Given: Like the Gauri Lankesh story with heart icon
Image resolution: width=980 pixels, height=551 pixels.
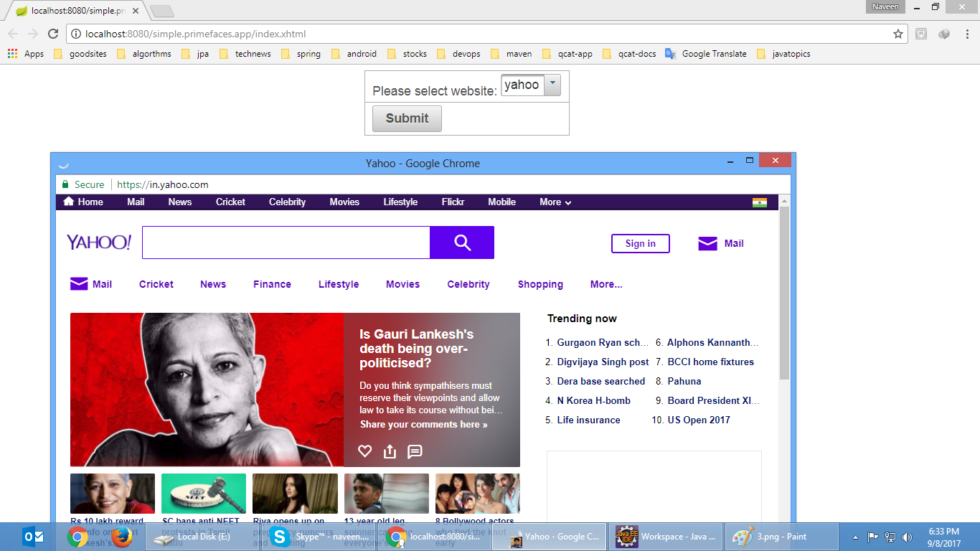Looking at the screenshot, I should point(365,451).
